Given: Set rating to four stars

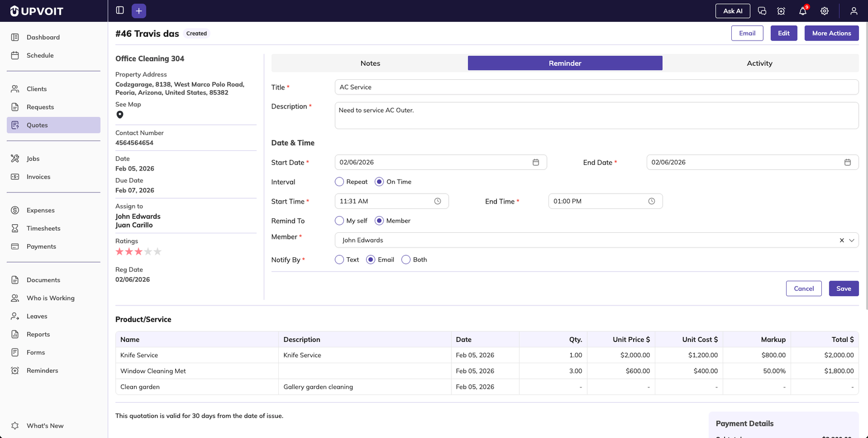Looking at the screenshot, I should [x=148, y=252].
